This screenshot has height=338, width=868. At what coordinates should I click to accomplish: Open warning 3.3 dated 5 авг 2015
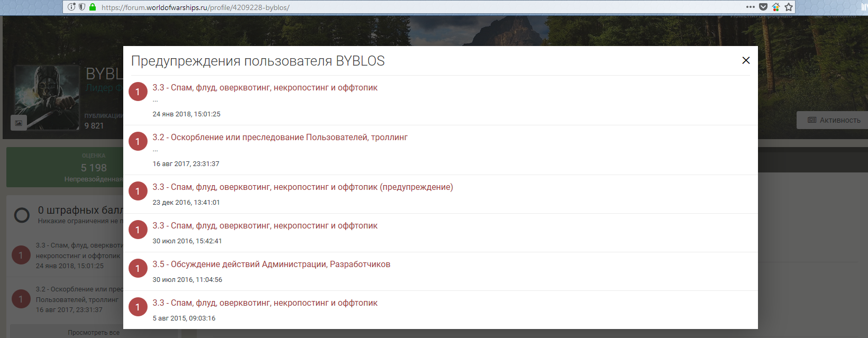coord(264,303)
